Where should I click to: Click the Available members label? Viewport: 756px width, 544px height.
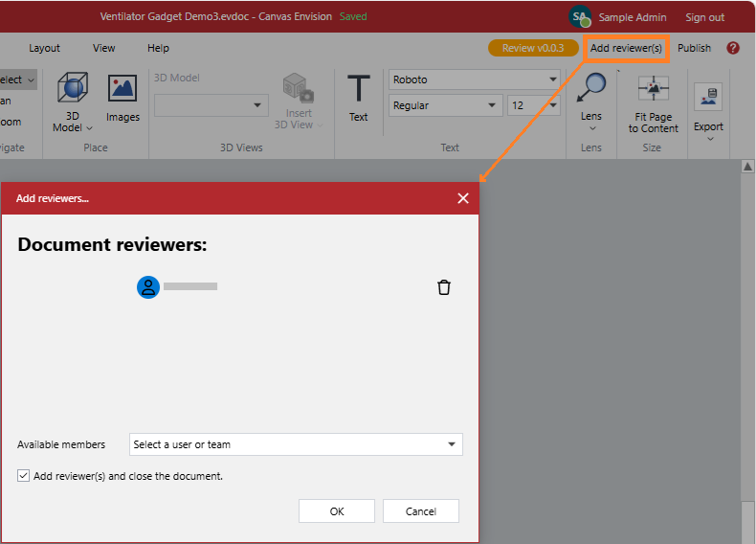pos(61,444)
